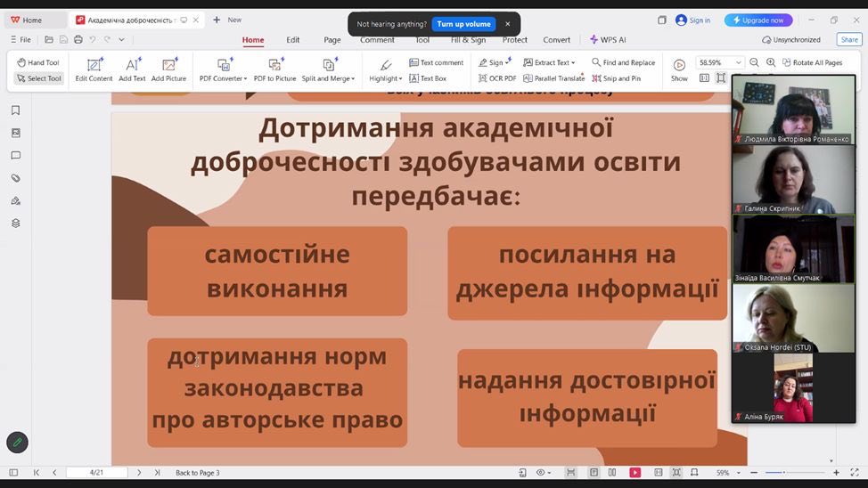Open the signature panel sidebar icon
The height and width of the screenshot is (488, 868).
coord(15,201)
